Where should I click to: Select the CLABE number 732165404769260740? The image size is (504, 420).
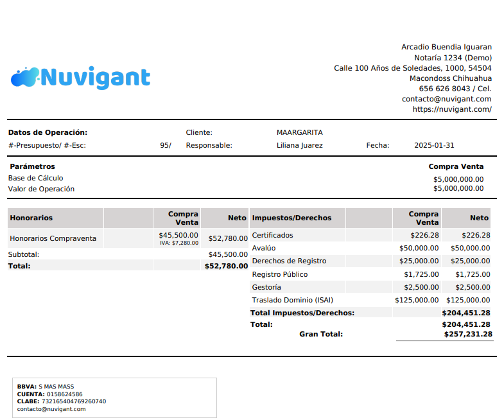(74, 401)
